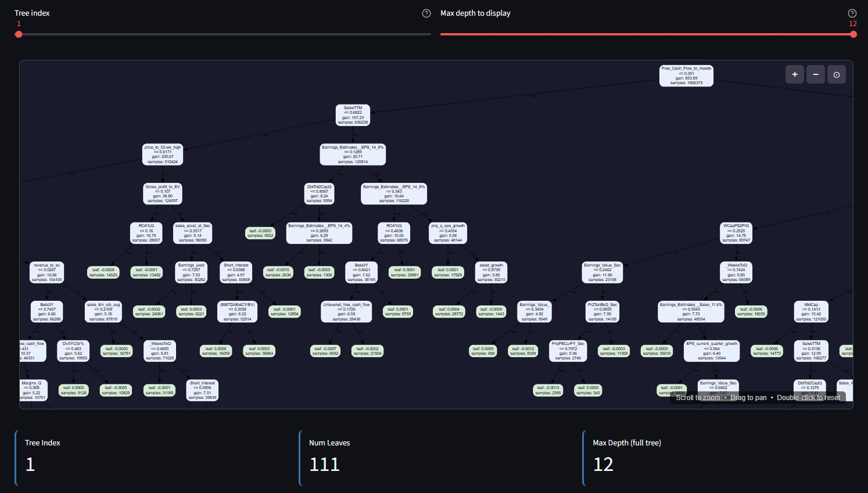This screenshot has width=868, height=493.
Task: Open help tooltip for Max depth to display
Action: 852,13
